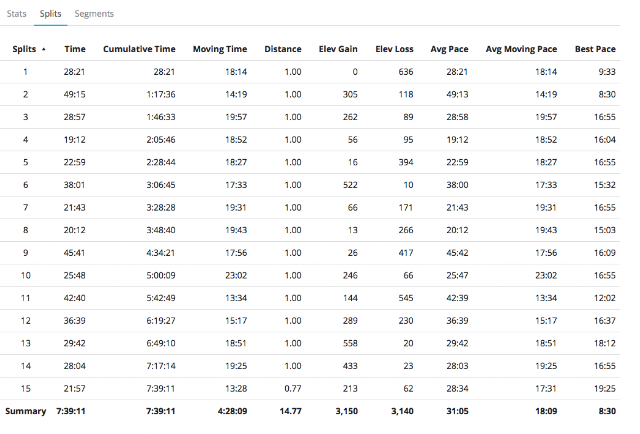640x434 pixels.
Task: Sort by the Time column header
Action: (x=75, y=49)
